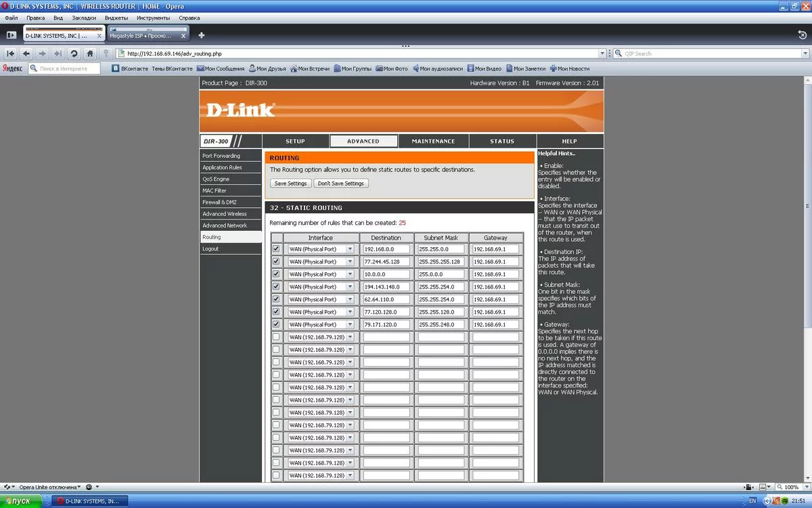This screenshot has height=508, width=812.
Task: Uncheck route 192.168.0.0 enable box
Action: click(x=276, y=249)
